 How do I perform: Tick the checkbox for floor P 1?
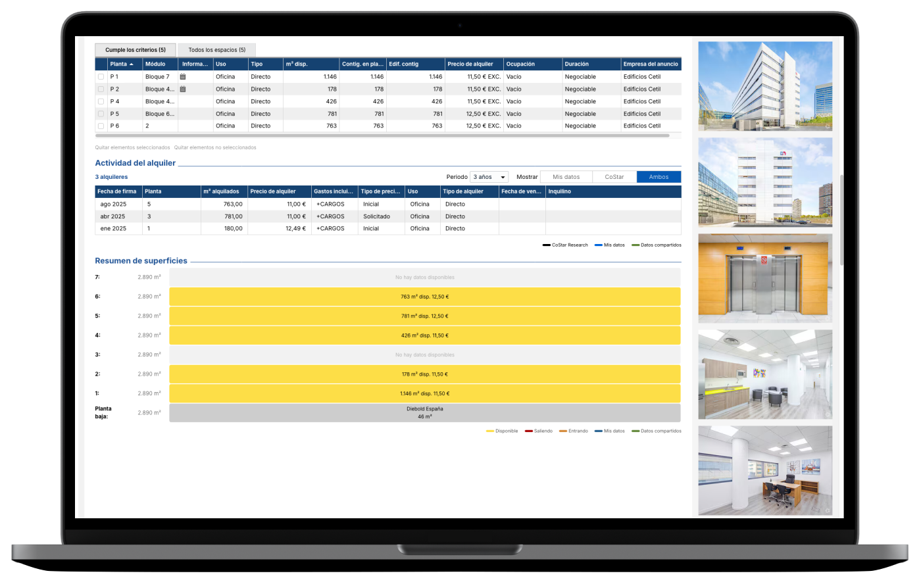(x=101, y=77)
